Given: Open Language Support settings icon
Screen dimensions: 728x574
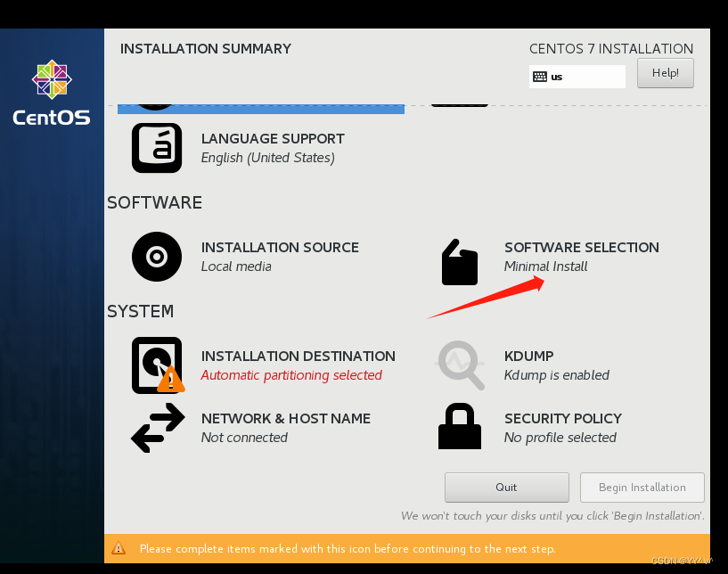Looking at the screenshot, I should pyautogui.click(x=157, y=148).
